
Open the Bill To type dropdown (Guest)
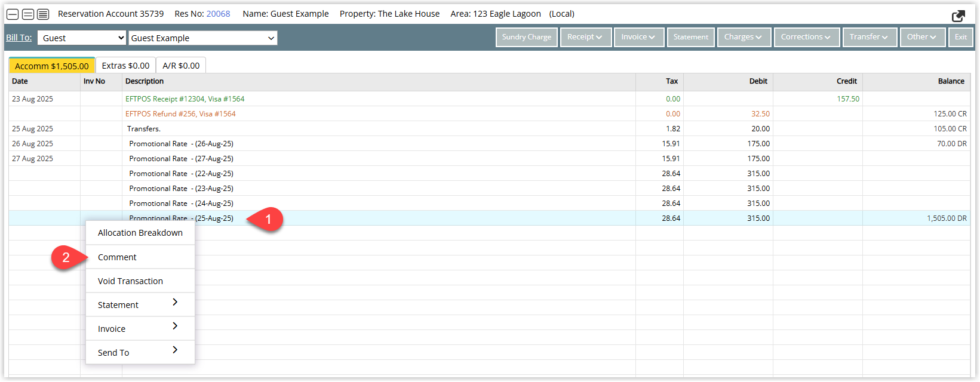click(82, 38)
